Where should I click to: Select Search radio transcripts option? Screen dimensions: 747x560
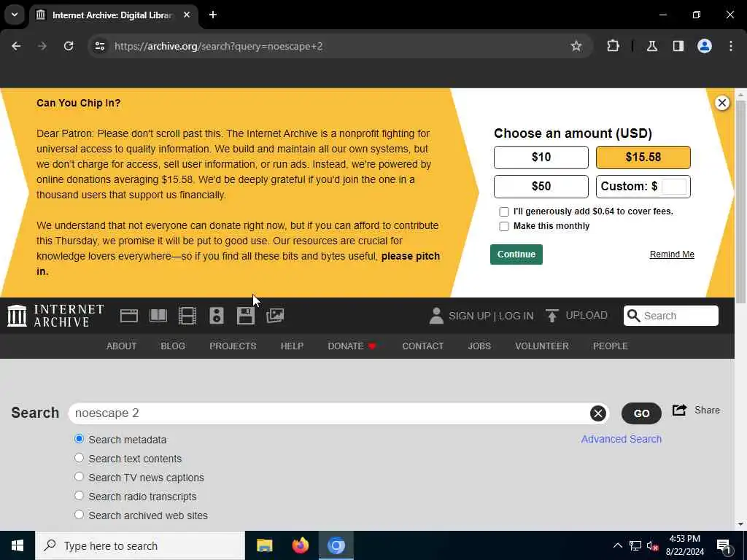click(x=79, y=496)
